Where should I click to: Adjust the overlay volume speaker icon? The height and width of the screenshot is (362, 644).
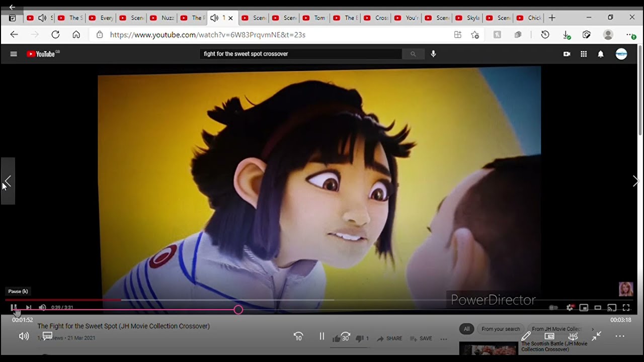pyautogui.click(x=24, y=336)
